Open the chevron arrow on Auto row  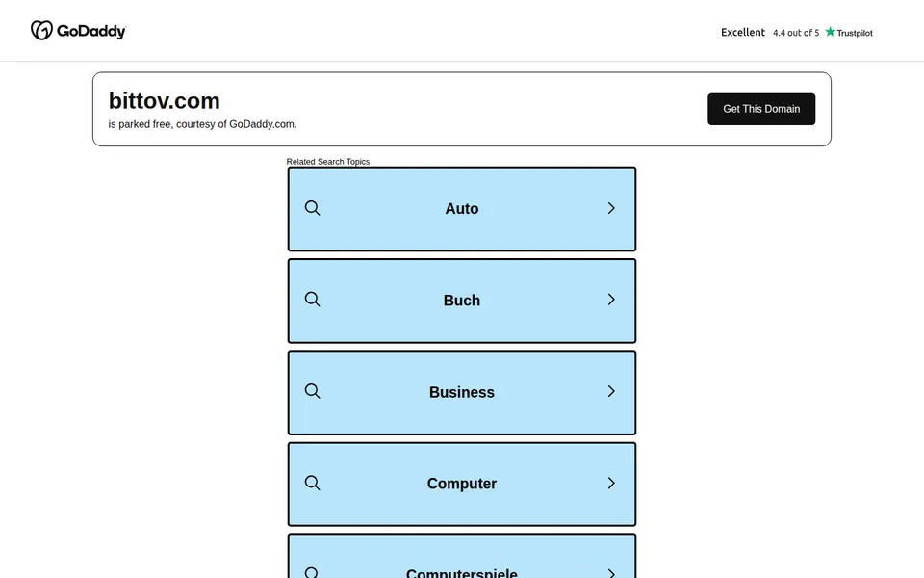(x=611, y=208)
